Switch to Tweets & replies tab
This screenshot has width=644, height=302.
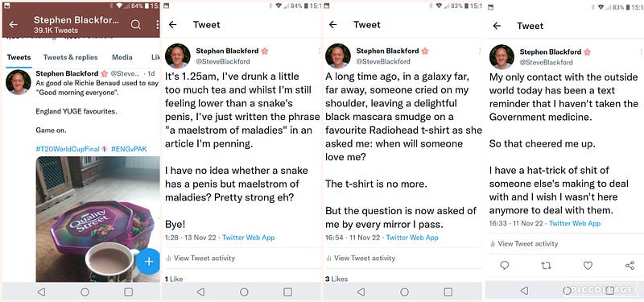pos(71,57)
